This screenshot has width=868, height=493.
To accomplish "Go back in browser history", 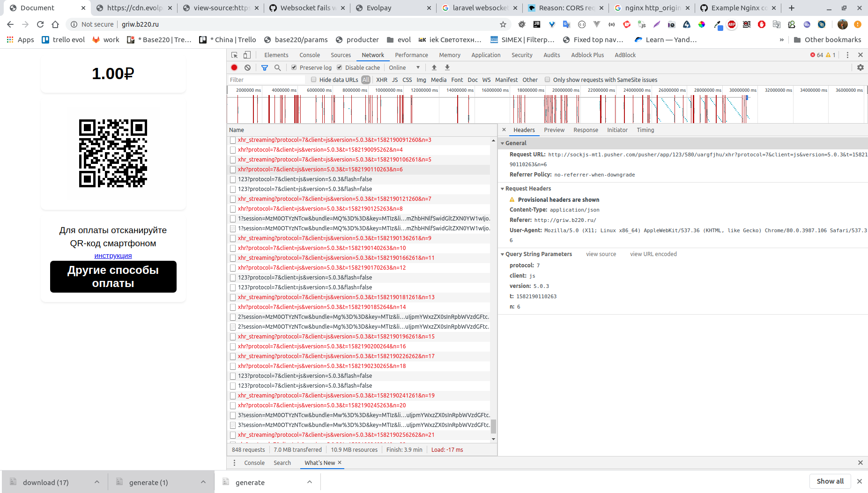I will pos(10,24).
